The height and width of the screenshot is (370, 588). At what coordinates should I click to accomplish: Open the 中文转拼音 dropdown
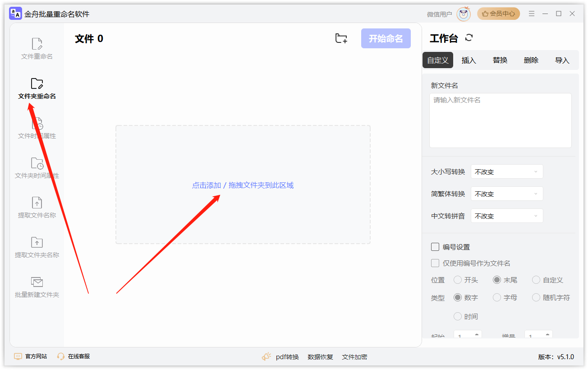[x=507, y=215]
